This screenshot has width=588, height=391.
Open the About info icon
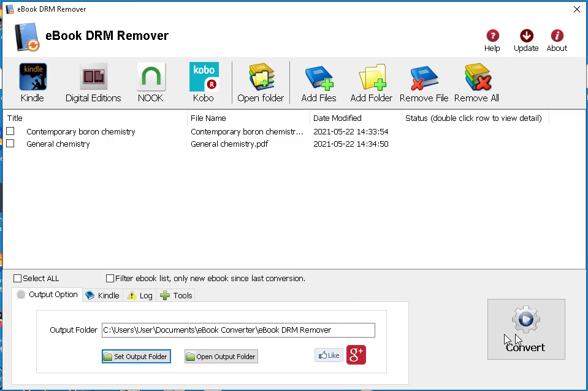click(557, 36)
